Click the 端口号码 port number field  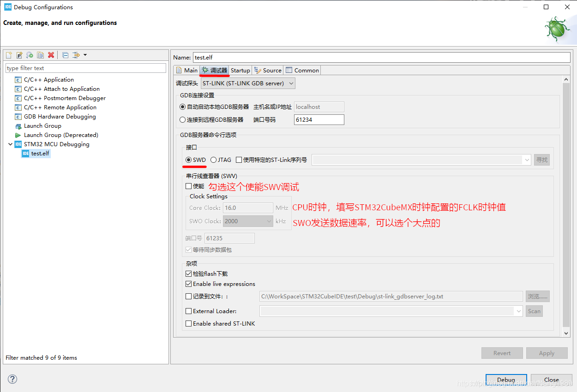point(319,119)
